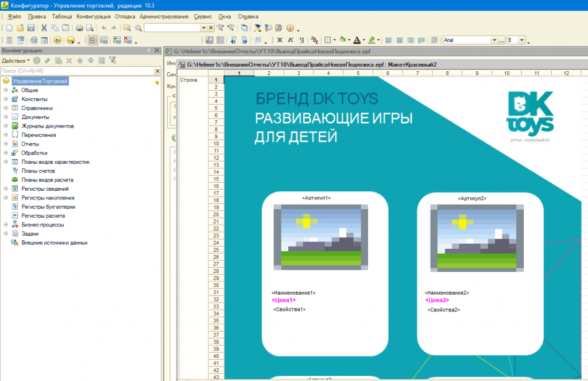Viewport: 588px width, 381px height.
Task: Expand the Общие tree node
Action: click(6, 90)
